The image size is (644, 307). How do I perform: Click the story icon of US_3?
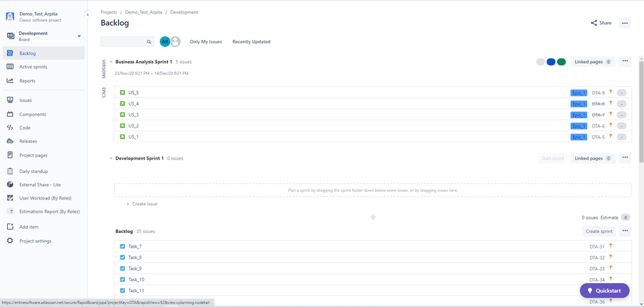tap(122, 115)
